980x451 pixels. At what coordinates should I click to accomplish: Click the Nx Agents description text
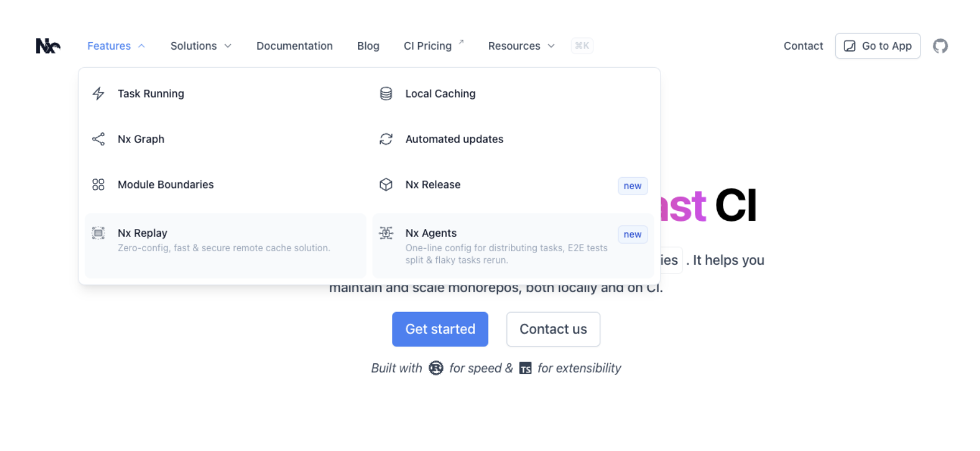pos(506,254)
